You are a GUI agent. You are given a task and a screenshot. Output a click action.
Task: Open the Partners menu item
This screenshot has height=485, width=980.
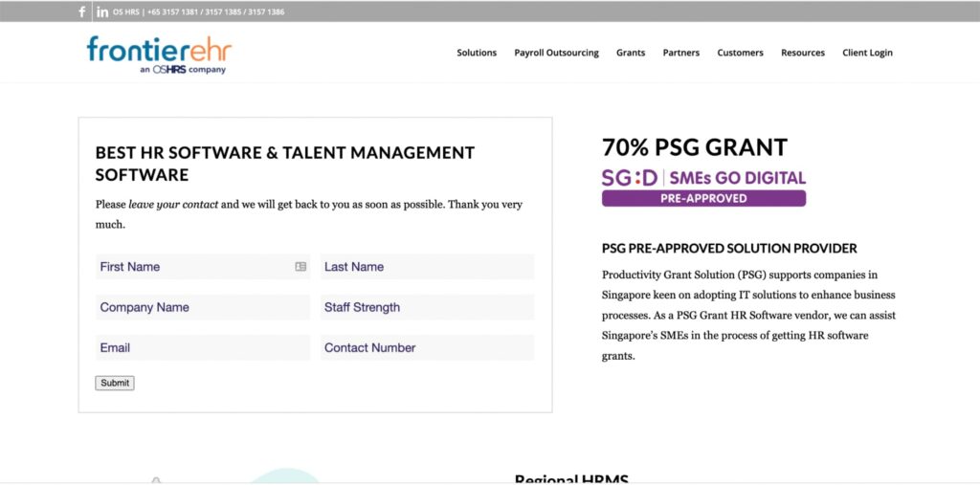(680, 53)
